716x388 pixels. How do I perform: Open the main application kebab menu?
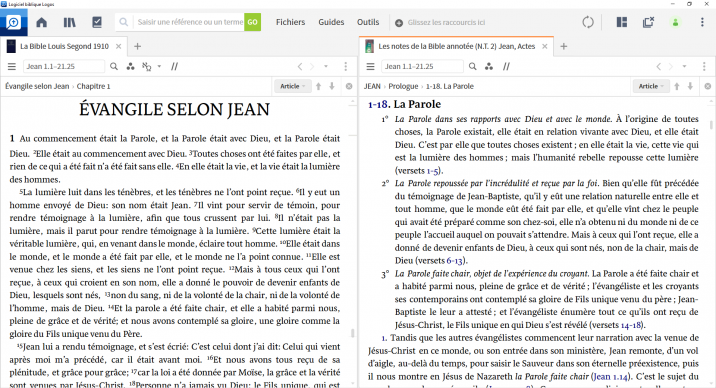pos(702,22)
